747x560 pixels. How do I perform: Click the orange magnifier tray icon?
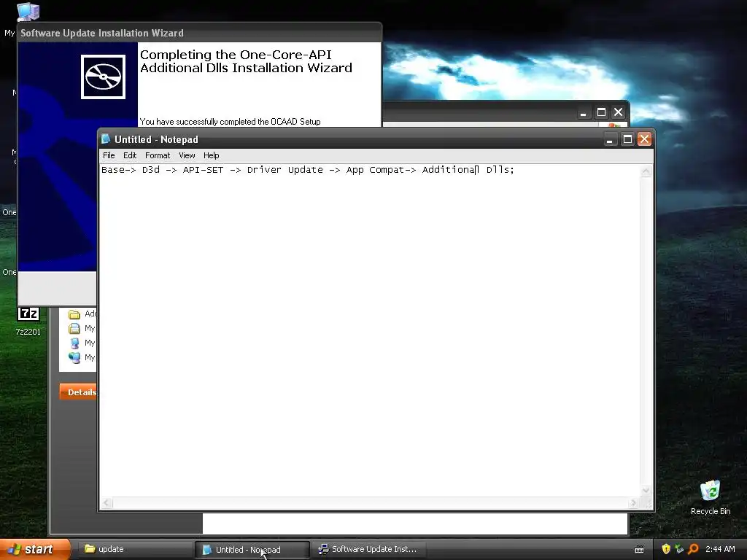tap(693, 549)
